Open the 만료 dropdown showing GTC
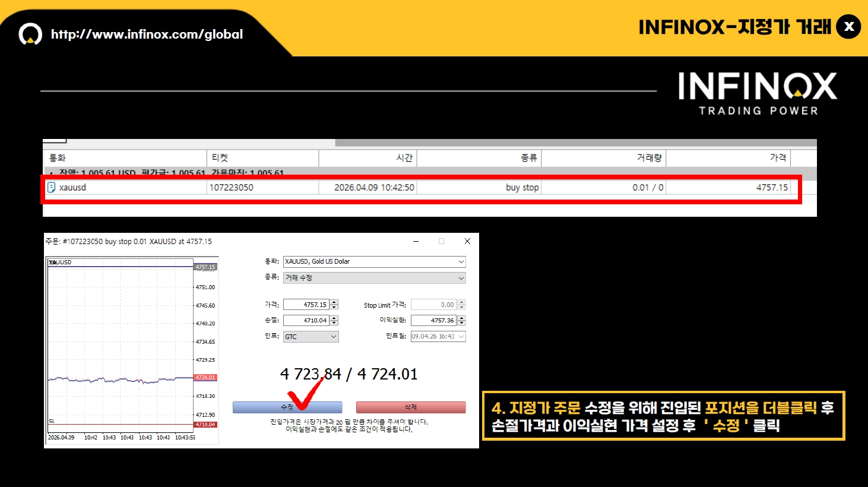The height and width of the screenshot is (487, 868). click(x=311, y=337)
